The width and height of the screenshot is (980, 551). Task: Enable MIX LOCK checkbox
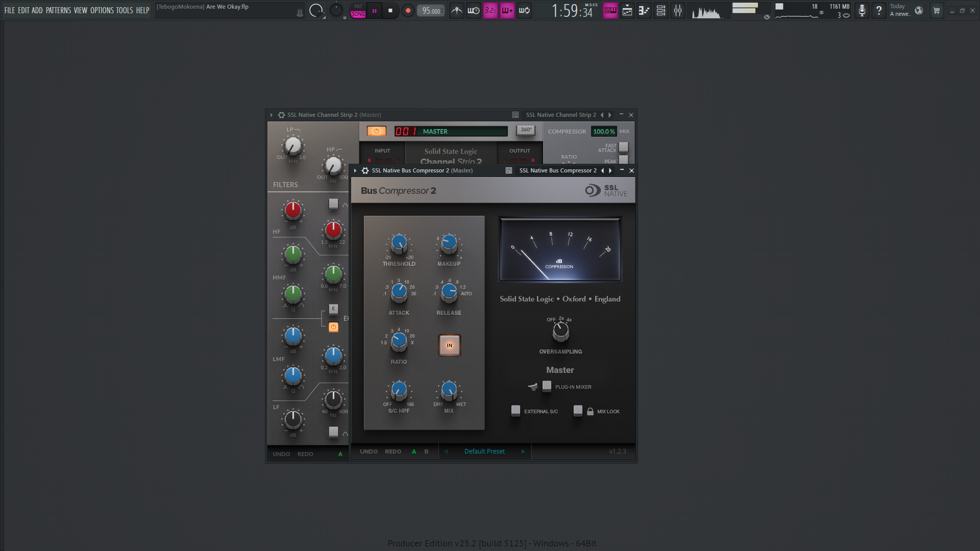[578, 410]
